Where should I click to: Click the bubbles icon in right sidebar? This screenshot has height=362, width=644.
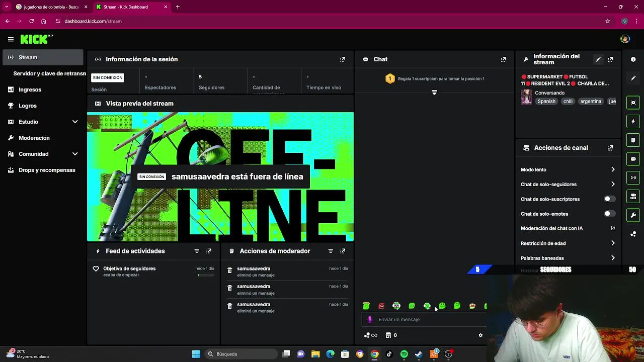click(x=633, y=234)
